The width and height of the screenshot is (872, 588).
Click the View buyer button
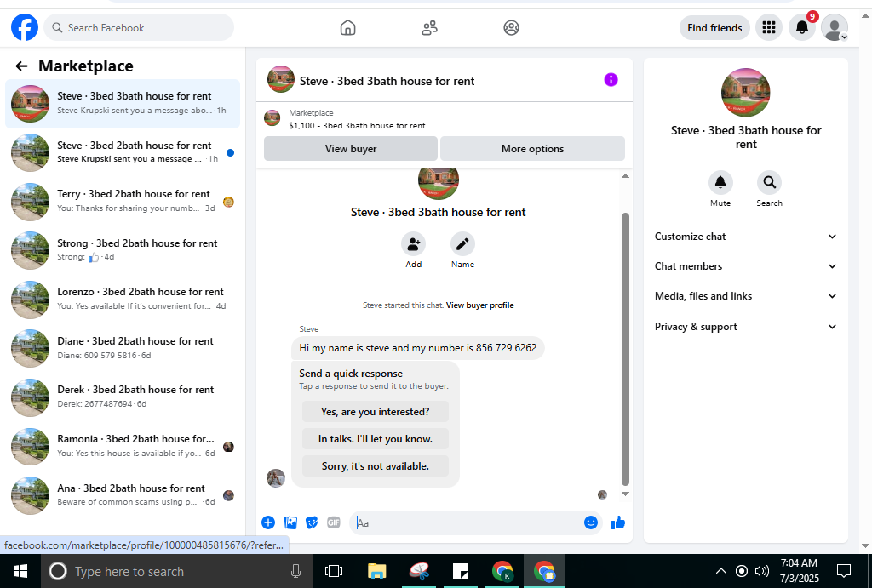click(350, 149)
